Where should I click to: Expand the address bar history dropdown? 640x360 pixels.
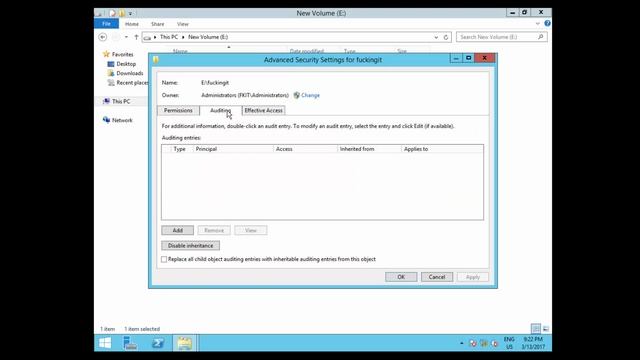coord(436,37)
